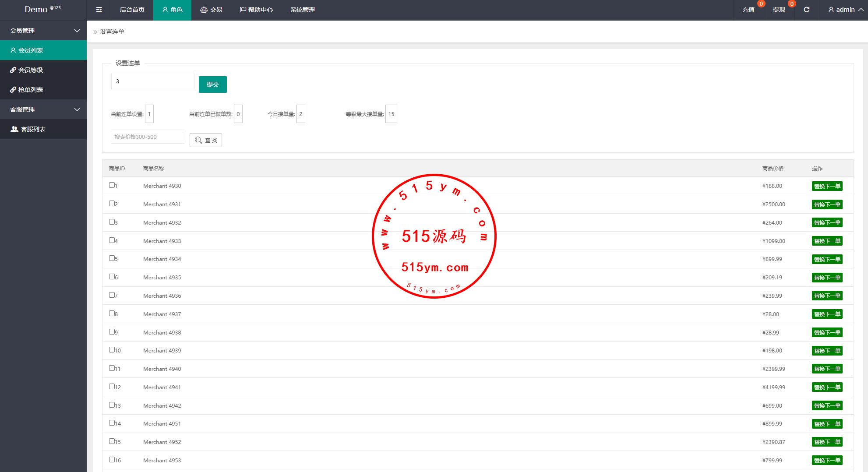Click the refresh icon in top bar
868x472 pixels.
(x=806, y=10)
